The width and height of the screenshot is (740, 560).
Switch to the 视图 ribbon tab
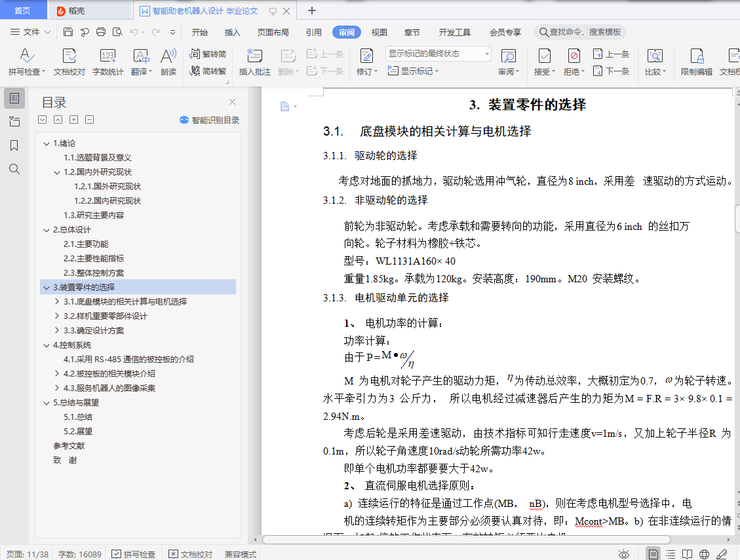379,32
